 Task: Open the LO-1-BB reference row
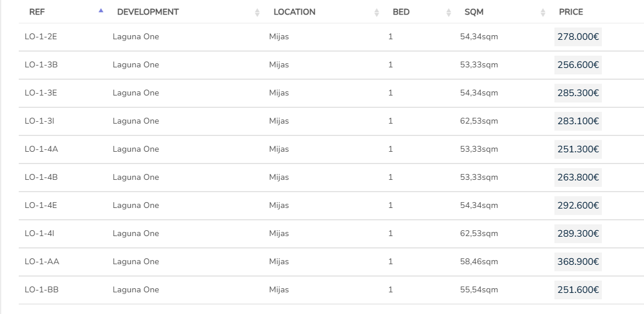42,290
